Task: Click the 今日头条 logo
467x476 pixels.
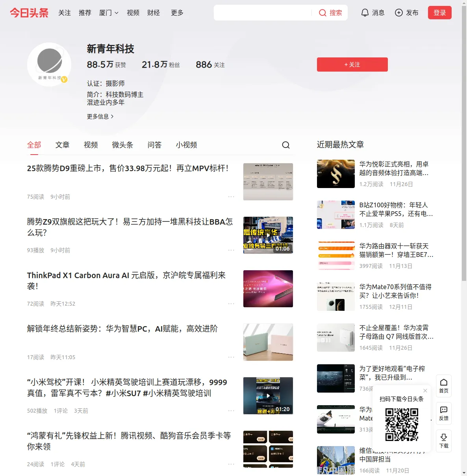Action: 29,13
